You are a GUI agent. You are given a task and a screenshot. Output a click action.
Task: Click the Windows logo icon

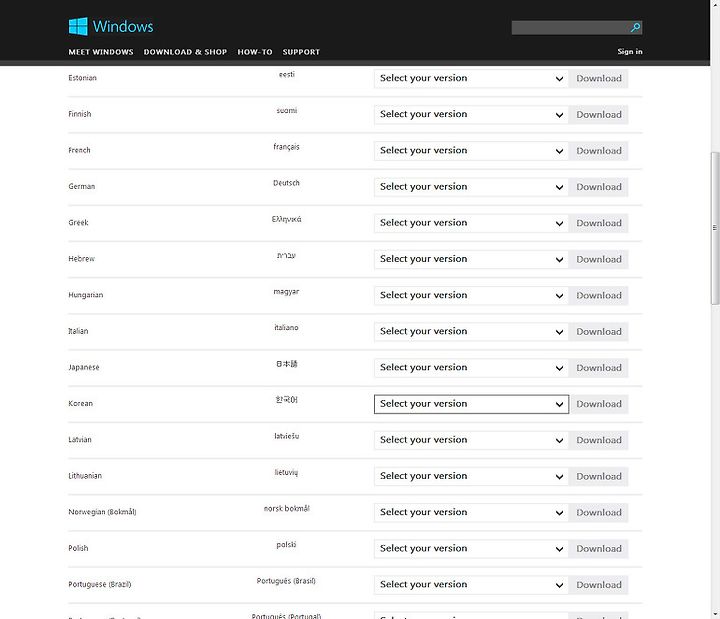[78, 26]
